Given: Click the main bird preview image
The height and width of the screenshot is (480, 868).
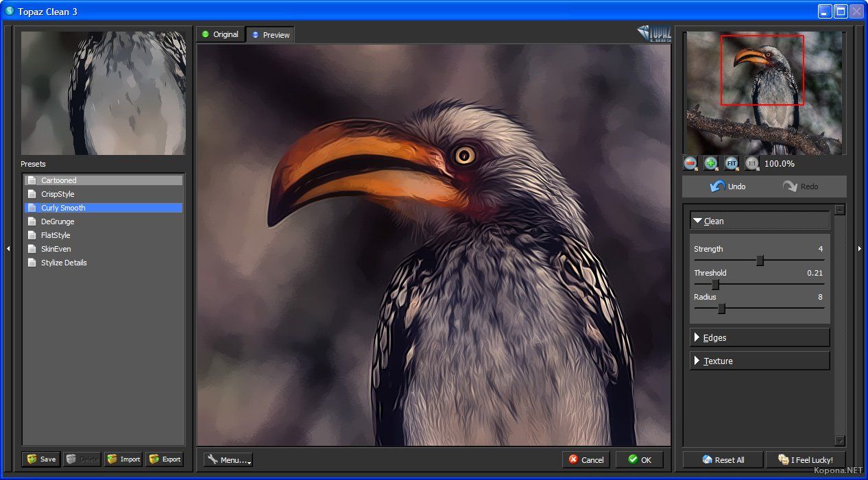Looking at the screenshot, I should coord(434,245).
